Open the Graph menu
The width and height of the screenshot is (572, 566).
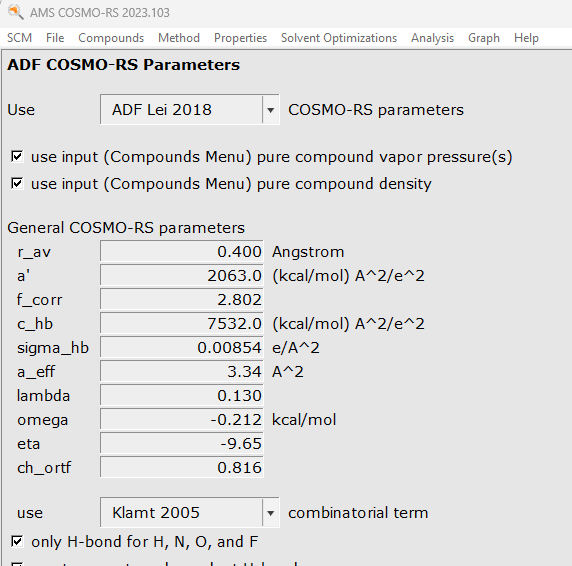[484, 38]
